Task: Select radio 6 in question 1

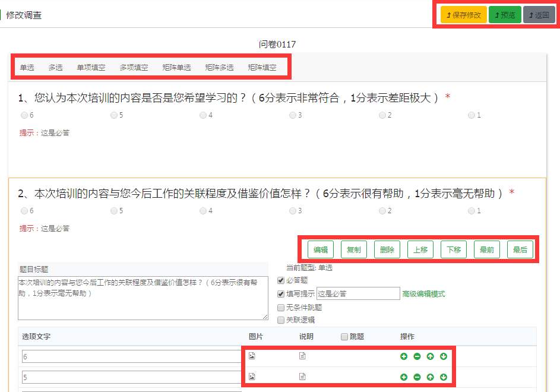Action: tap(24, 115)
